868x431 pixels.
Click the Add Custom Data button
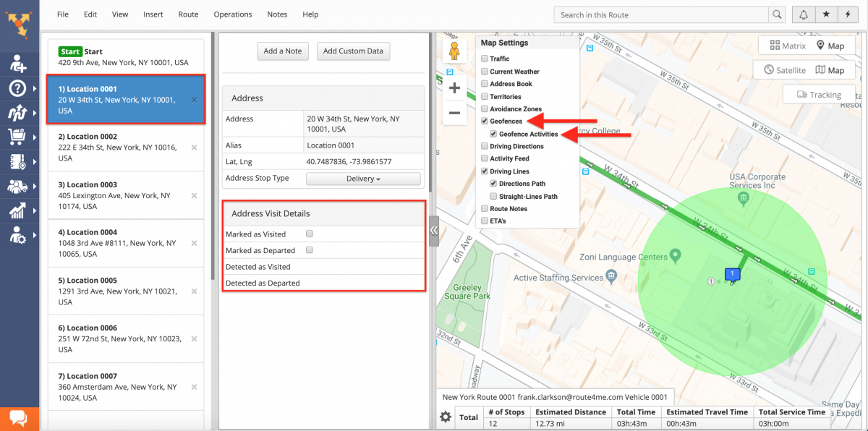[354, 51]
